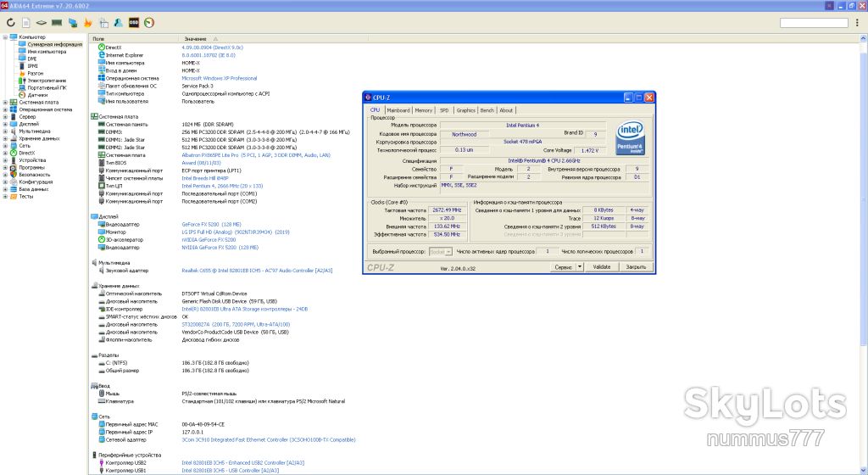Expand the Операционная система tree node
The width and height of the screenshot is (868, 475).
coord(5,109)
